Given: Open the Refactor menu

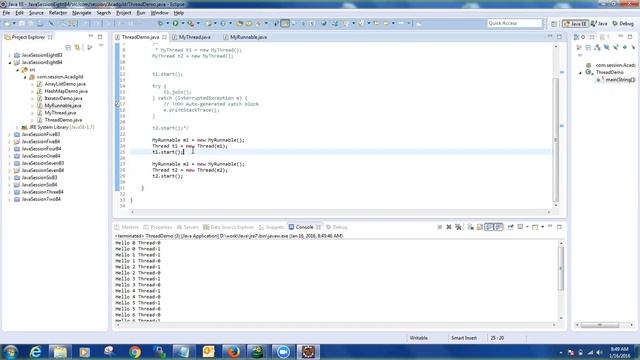Looking at the screenshot, I should click(x=58, y=13).
